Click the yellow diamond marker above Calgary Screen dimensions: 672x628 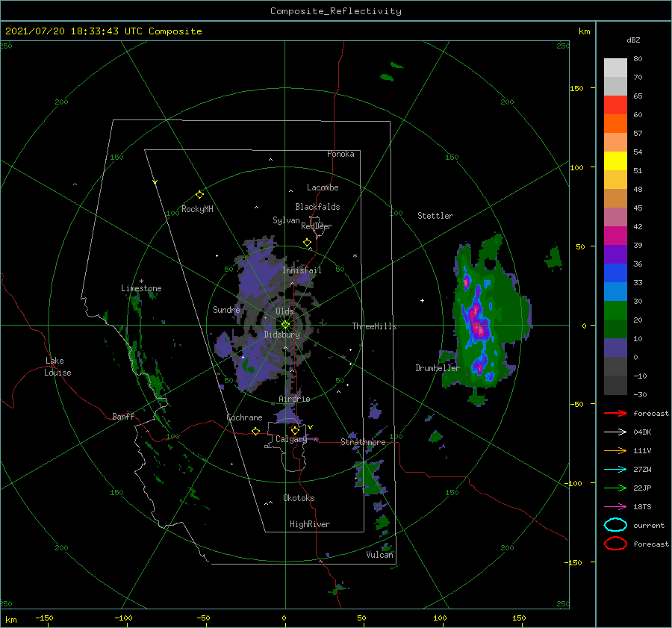click(x=295, y=430)
